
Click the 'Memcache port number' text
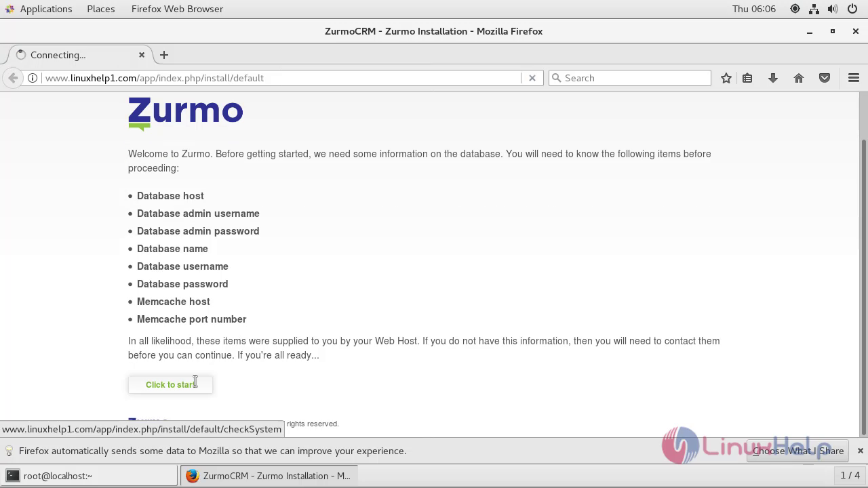[x=192, y=319]
